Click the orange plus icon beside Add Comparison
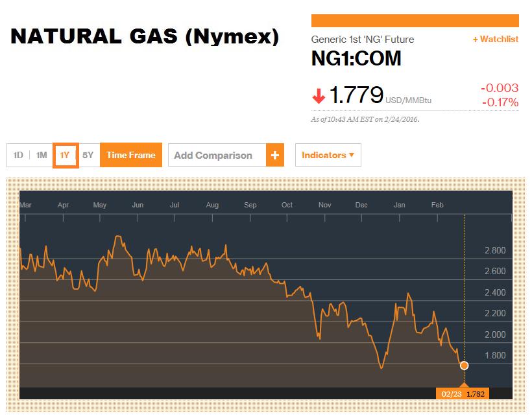 [x=275, y=155]
